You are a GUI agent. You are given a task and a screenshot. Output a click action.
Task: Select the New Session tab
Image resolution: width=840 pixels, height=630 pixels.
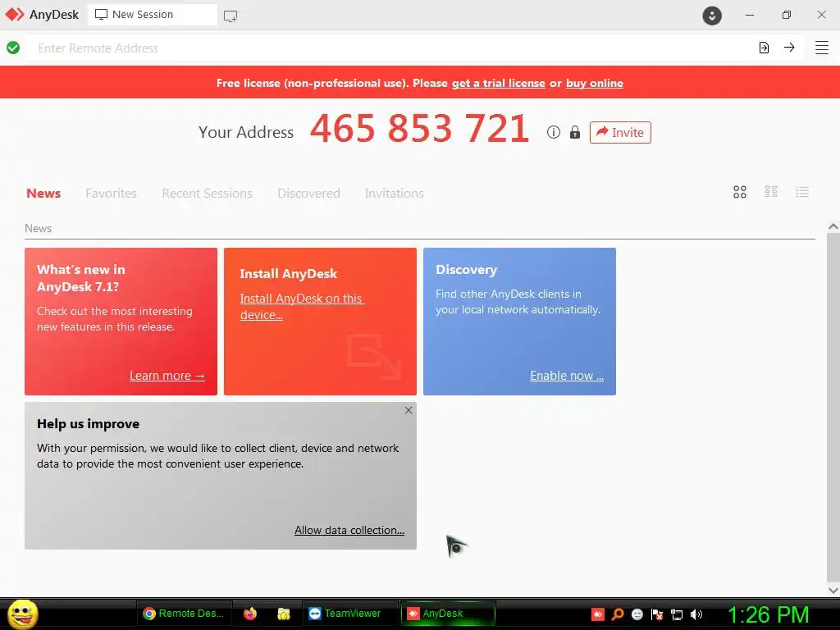coord(153,15)
